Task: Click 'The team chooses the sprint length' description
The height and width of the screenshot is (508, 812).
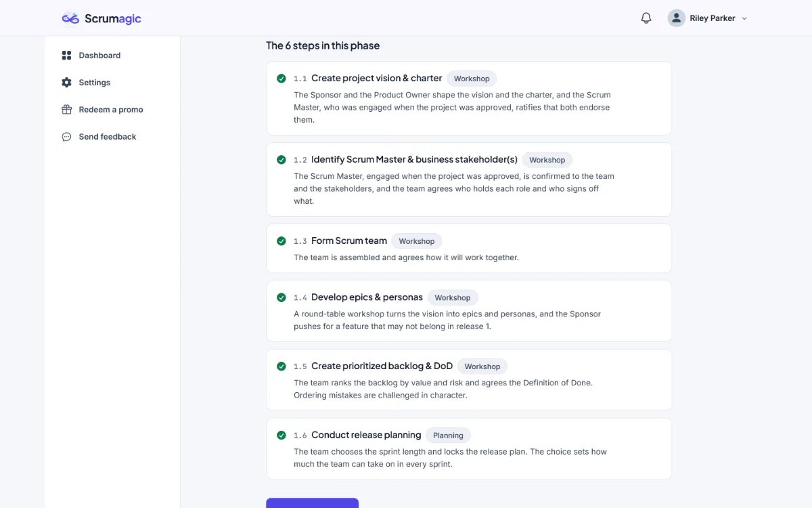Action: [x=450, y=458]
